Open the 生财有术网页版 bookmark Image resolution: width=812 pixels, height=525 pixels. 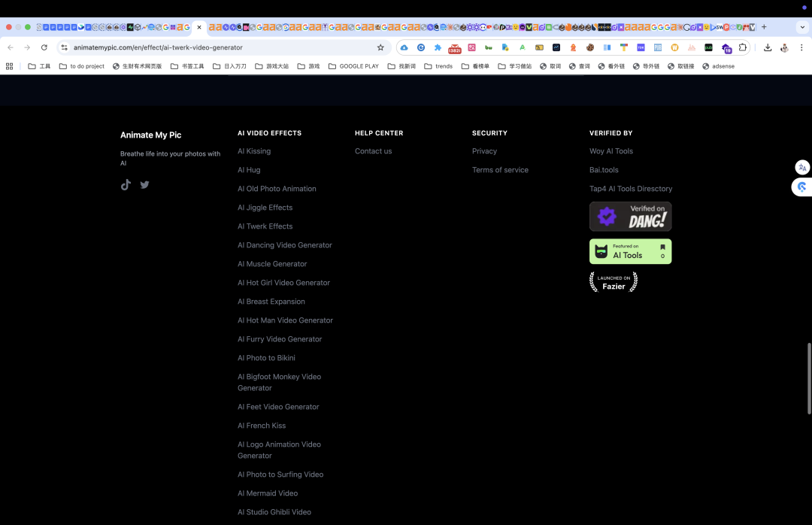138,66
